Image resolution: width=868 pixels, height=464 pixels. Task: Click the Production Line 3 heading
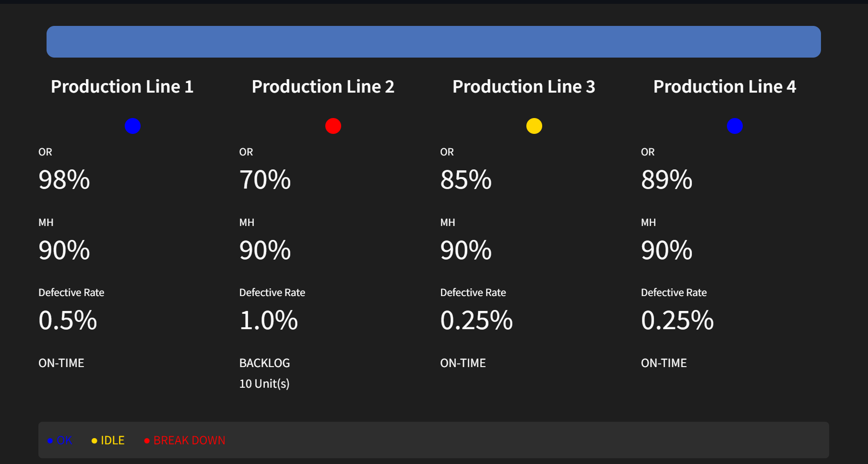pyautogui.click(x=524, y=87)
